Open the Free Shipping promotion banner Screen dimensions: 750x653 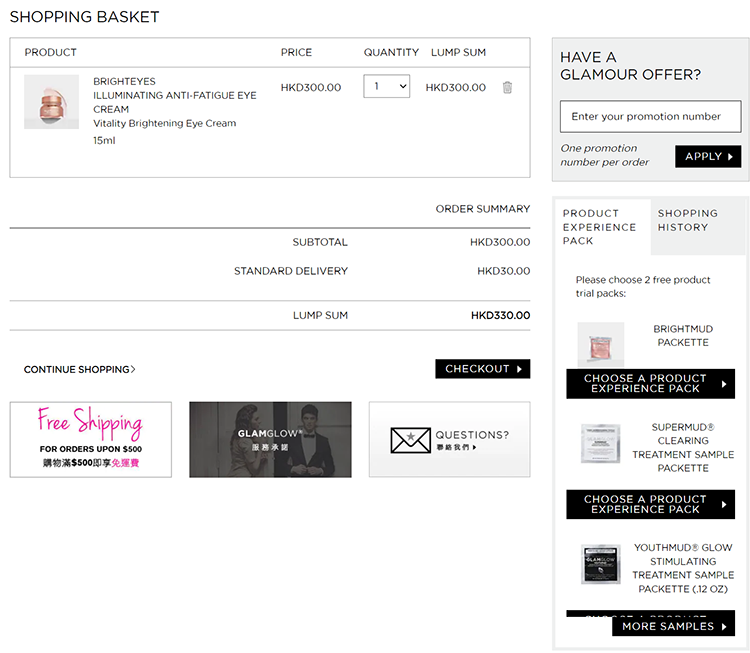(x=91, y=440)
